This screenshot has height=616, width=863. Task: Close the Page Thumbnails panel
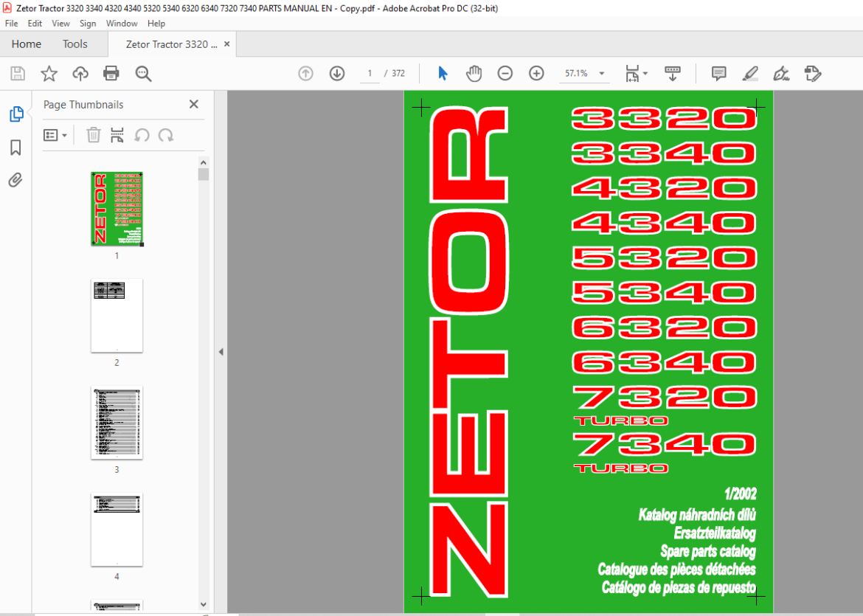[194, 104]
